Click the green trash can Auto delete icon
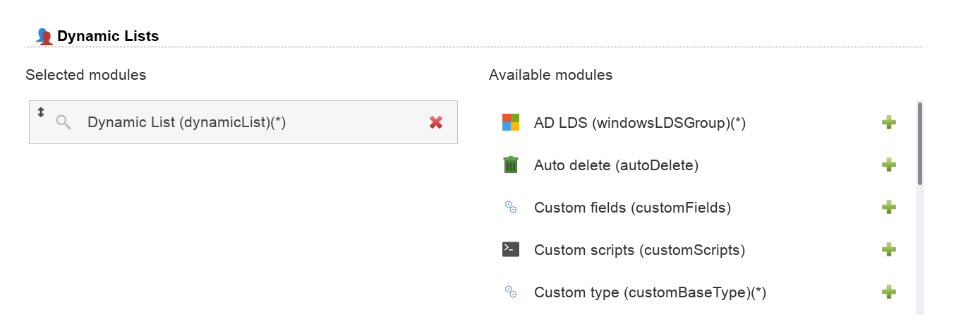The image size is (980, 315). click(510, 165)
